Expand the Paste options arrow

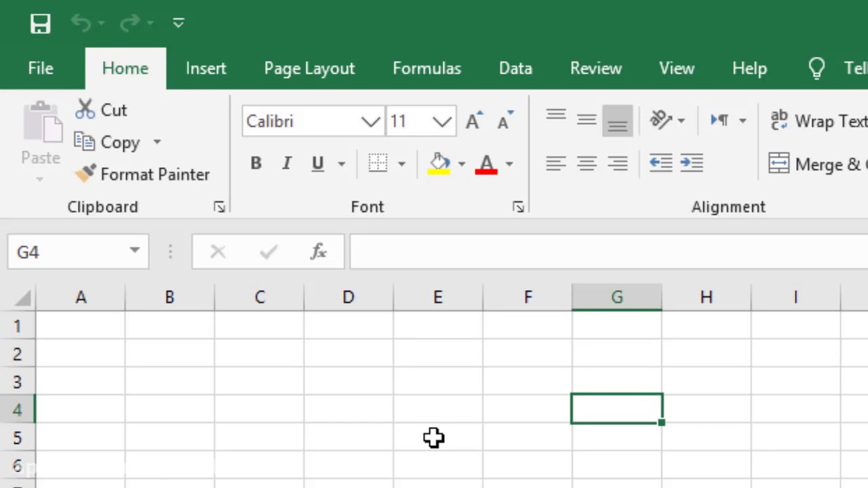pos(40,180)
